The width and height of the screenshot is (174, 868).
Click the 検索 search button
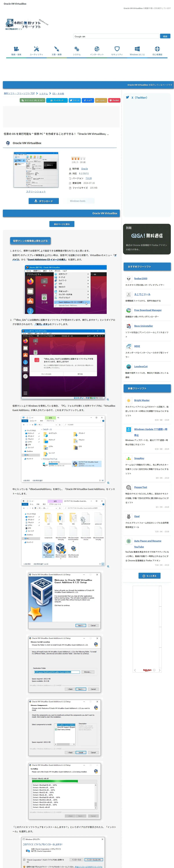[165, 36]
